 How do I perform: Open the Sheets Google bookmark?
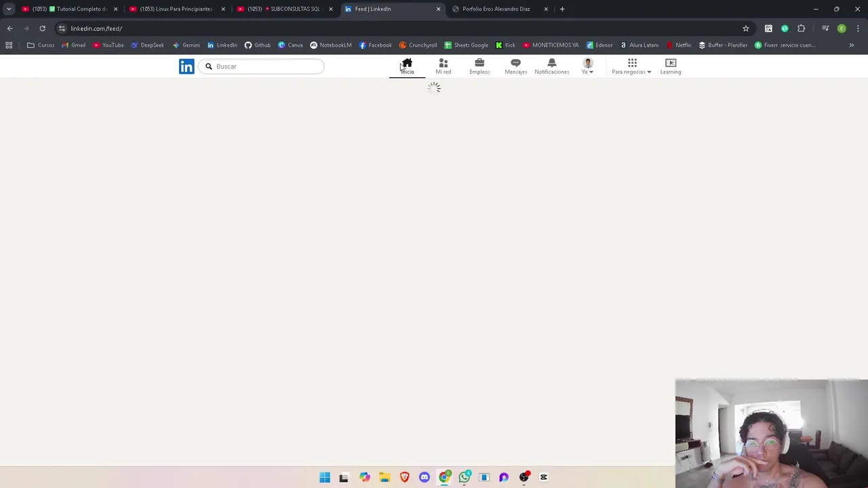tap(466, 45)
